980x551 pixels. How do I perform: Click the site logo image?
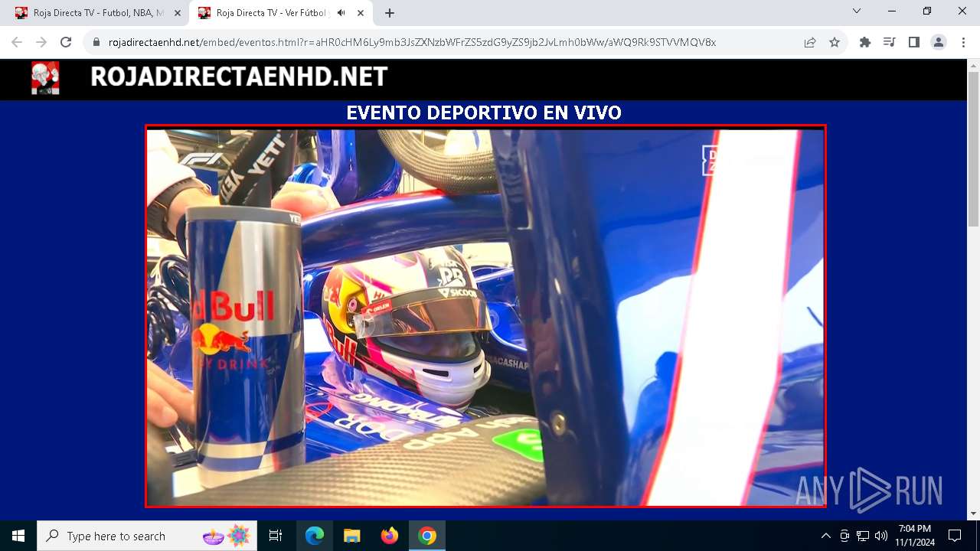coord(44,78)
